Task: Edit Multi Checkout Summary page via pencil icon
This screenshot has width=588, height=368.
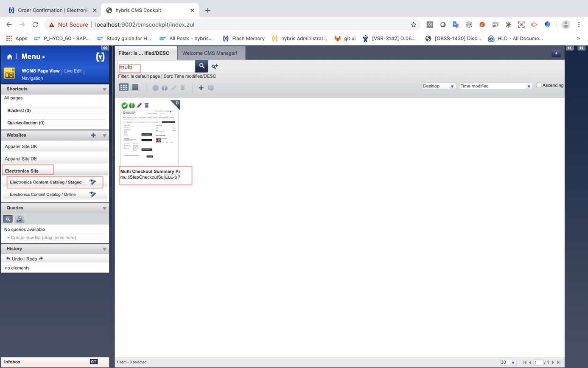Action: (139, 105)
